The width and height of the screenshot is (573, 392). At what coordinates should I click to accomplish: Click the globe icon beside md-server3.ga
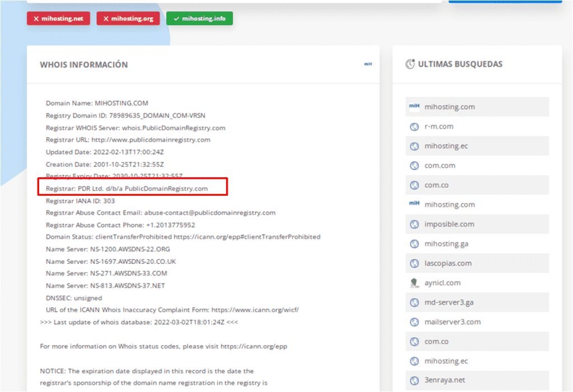414,303
